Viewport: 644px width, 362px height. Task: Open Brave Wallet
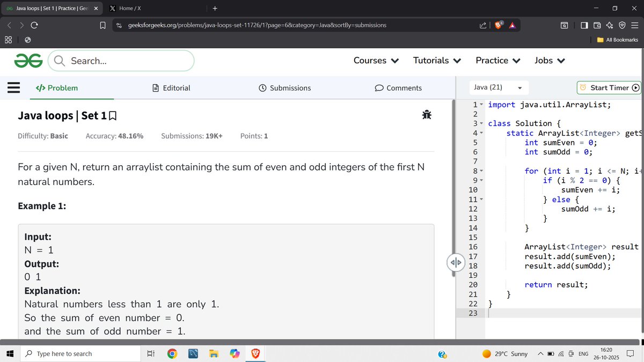click(x=597, y=25)
